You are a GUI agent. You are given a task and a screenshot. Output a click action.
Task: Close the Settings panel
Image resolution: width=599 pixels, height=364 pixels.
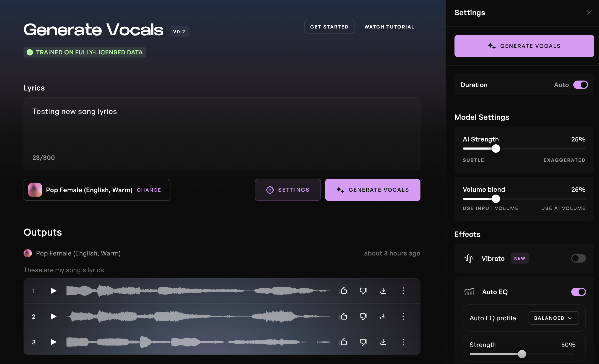coord(589,13)
